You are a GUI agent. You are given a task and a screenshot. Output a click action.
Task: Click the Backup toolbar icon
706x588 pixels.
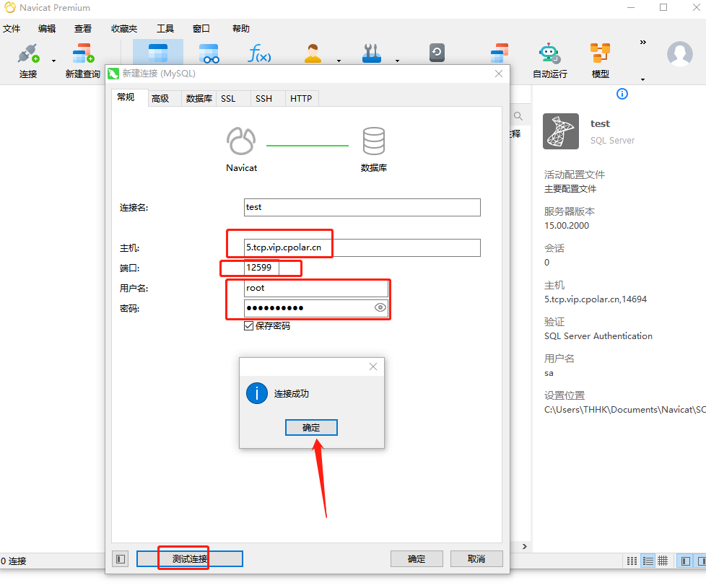coord(437,53)
